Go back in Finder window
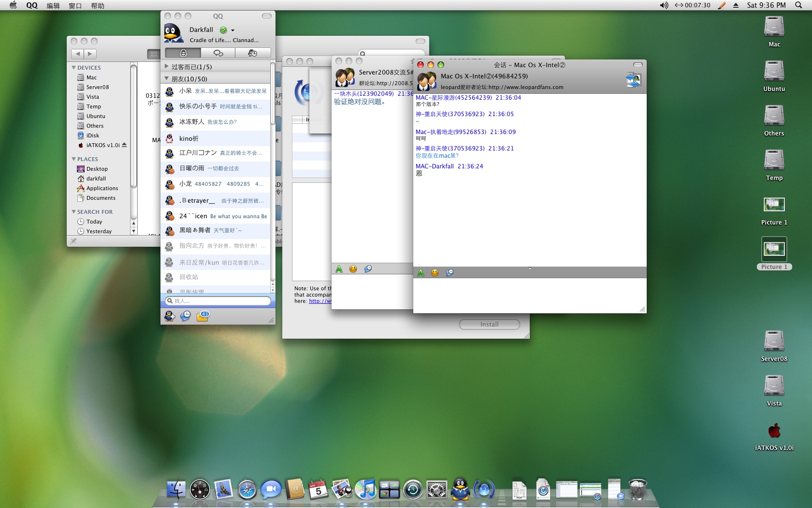The width and height of the screenshot is (812, 508). pyautogui.click(x=77, y=54)
